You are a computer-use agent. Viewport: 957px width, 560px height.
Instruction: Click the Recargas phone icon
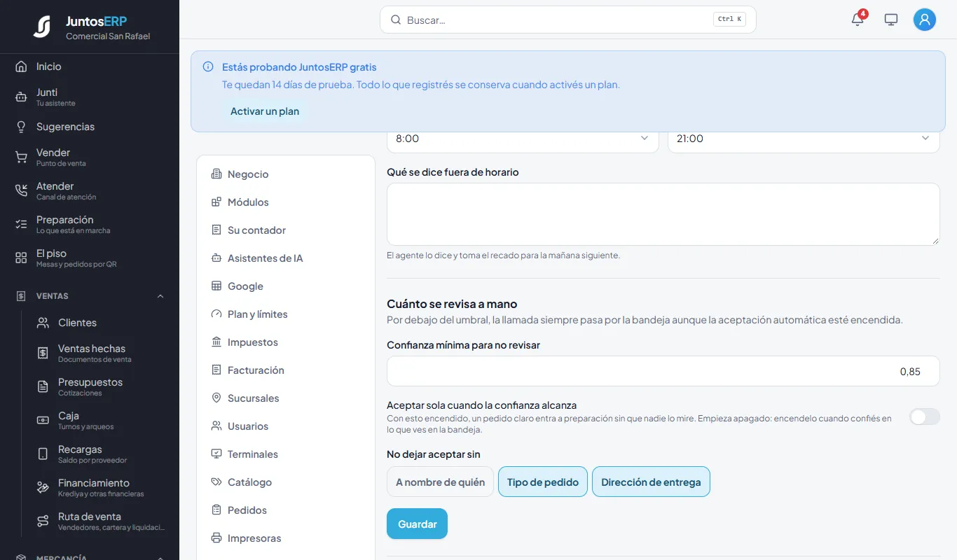pos(43,454)
